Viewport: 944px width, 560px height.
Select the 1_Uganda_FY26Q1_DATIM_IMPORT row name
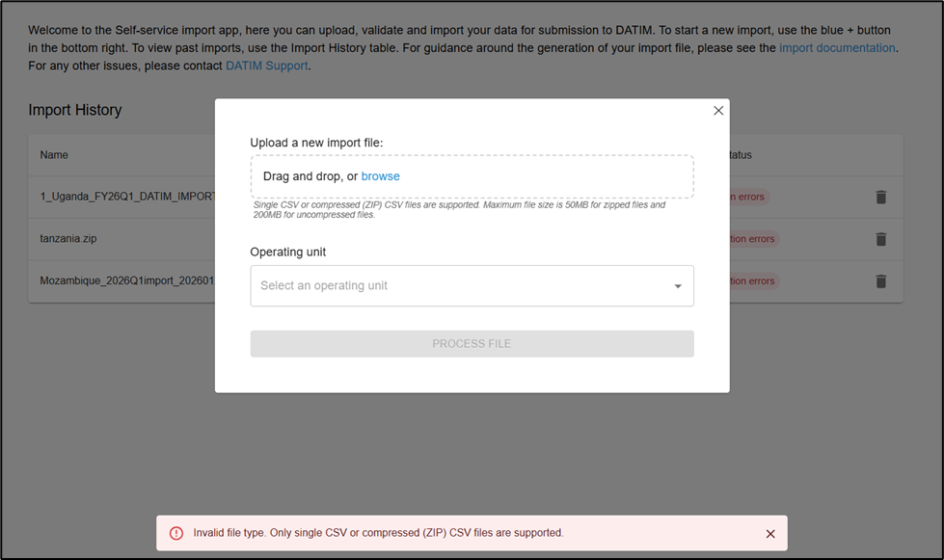tap(126, 197)
